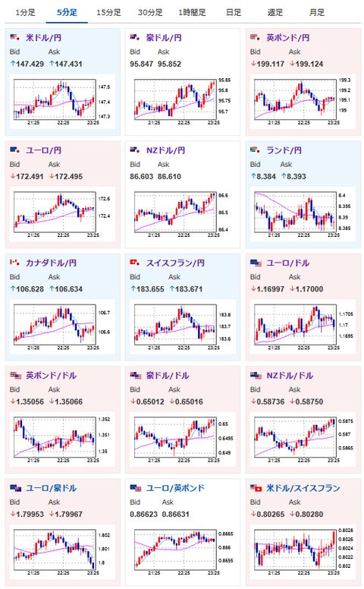The image size is (364, 589).
Task: Switch to the 日足 daily tab
Action: coord(234,12)
